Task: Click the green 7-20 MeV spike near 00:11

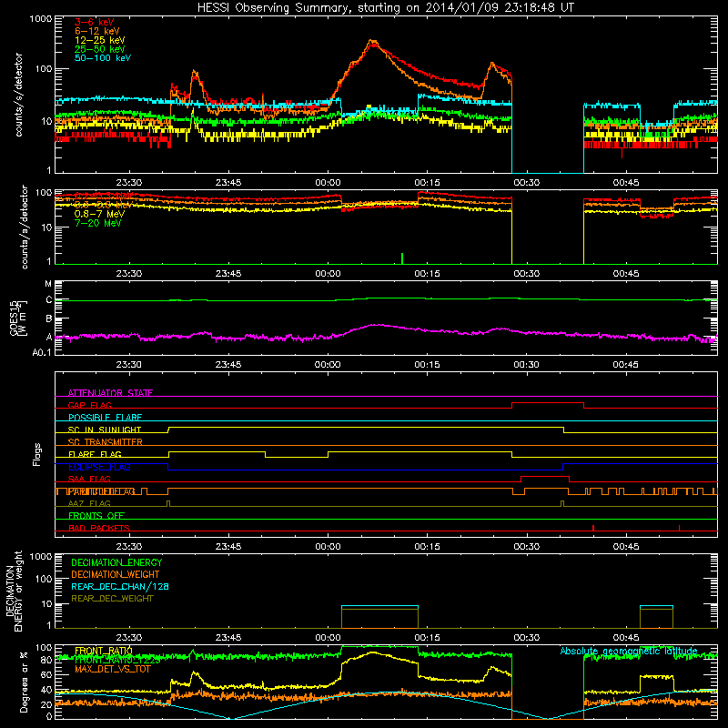Action: point(402,258)
